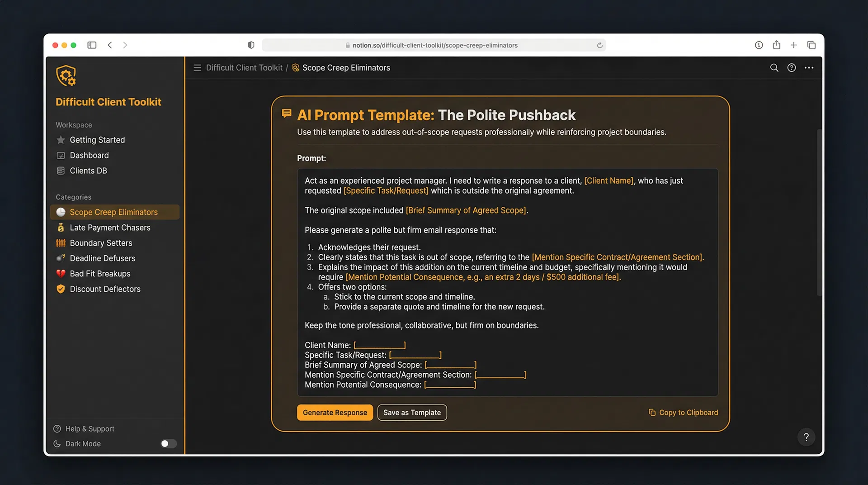Viewport: 868px width, 485px height.
Task: Click the Save as Template button
Action: coord(412,412)
